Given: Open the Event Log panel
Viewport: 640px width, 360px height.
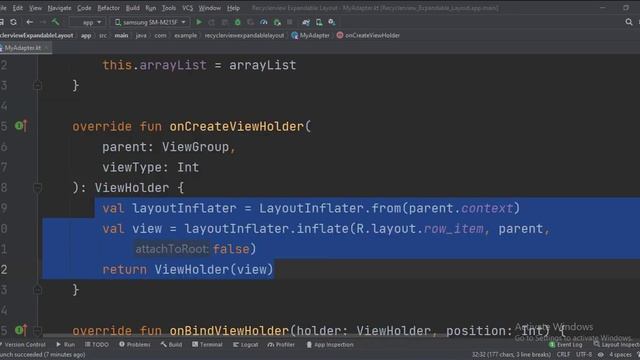Looking at the screenshot, I should click(x=566, y=344).
